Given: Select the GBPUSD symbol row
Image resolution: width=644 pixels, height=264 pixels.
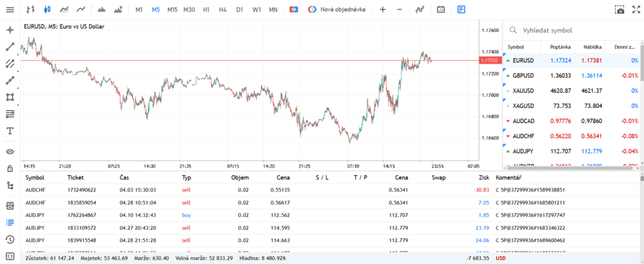Looking at the screenshot, I should [571, 76].
